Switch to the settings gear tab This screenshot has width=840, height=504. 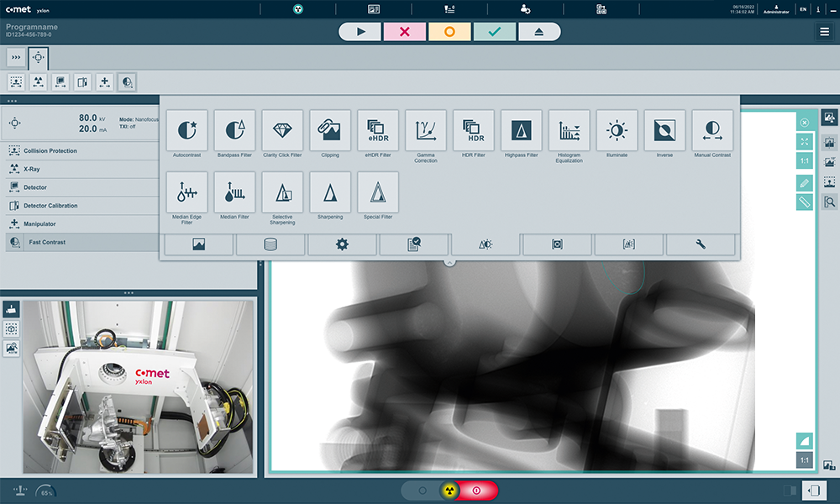[342, 244]
